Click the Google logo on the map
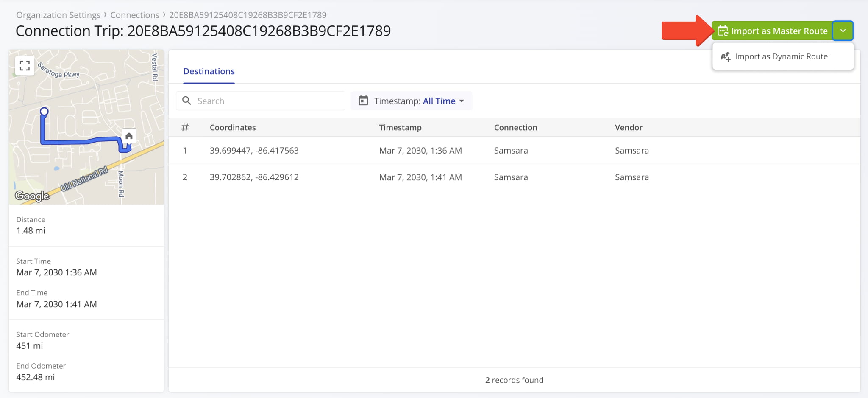Viewport: 868px width, 398px height. (32, 196)
